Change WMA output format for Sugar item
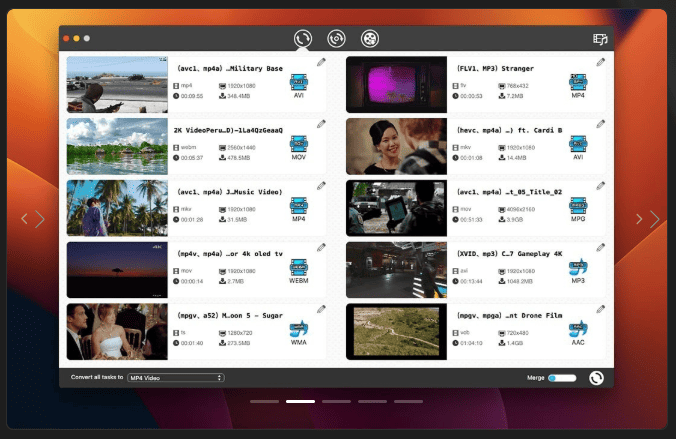Screen dimensions: 676x439 click(299, 333)
